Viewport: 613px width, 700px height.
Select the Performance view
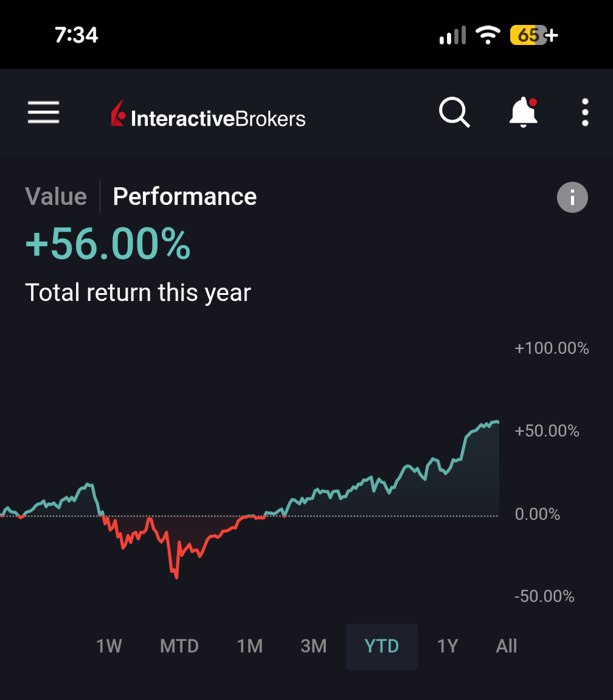pos(185,196)
